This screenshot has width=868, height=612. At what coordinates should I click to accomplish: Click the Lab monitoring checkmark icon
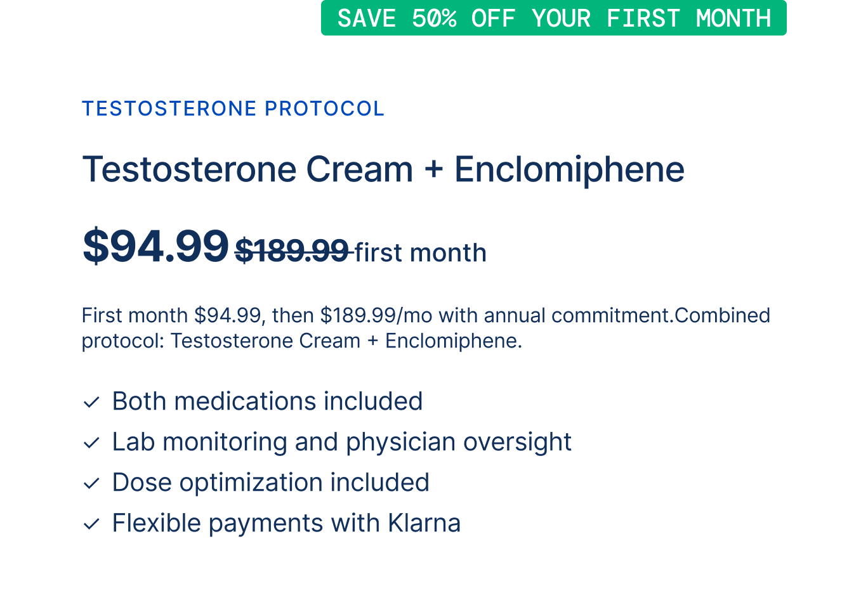[91, 443]
